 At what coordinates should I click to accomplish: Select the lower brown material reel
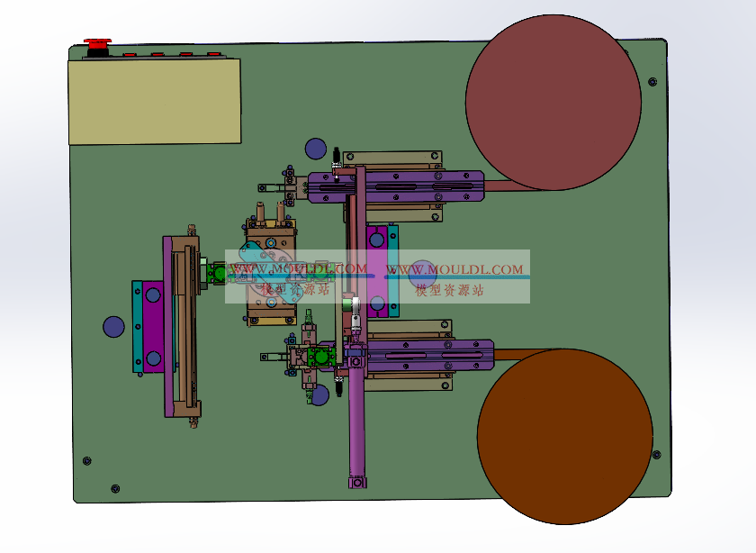click(564, 437)
